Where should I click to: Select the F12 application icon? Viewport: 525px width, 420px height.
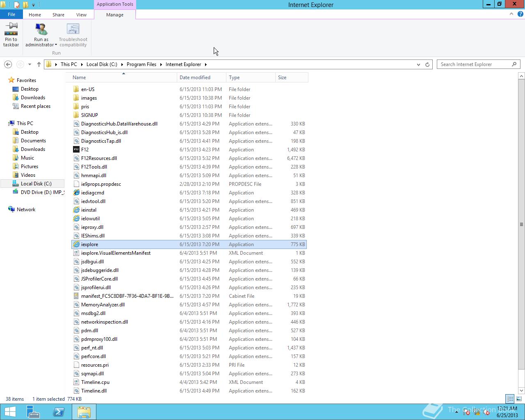(76, 150)
